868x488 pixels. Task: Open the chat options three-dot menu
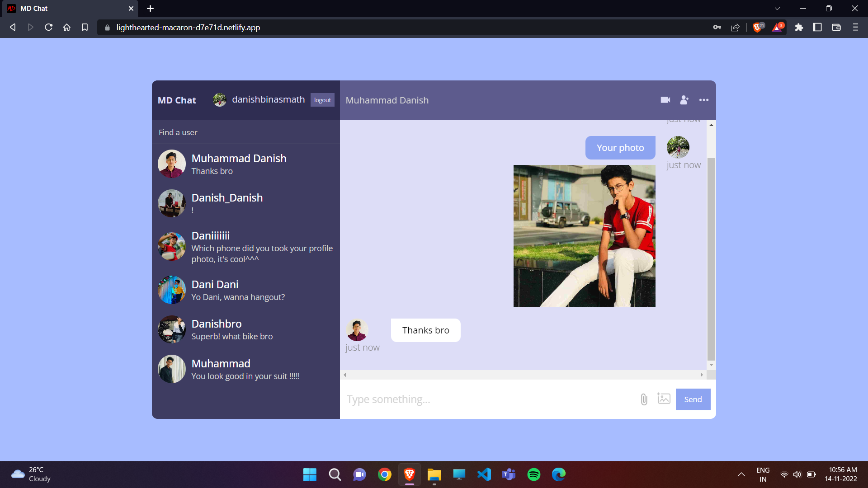704,100
